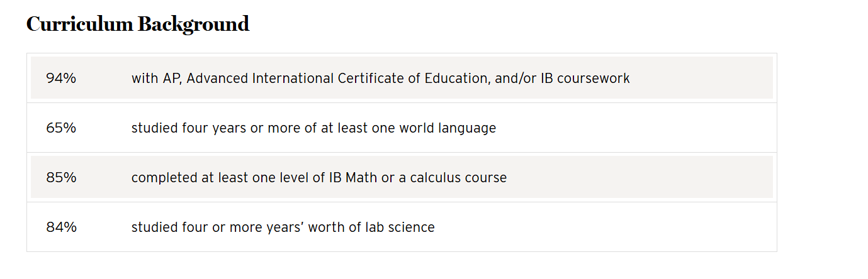868x279 pixels.
Task: Click the lab science row text
Action: pos(283,227)
